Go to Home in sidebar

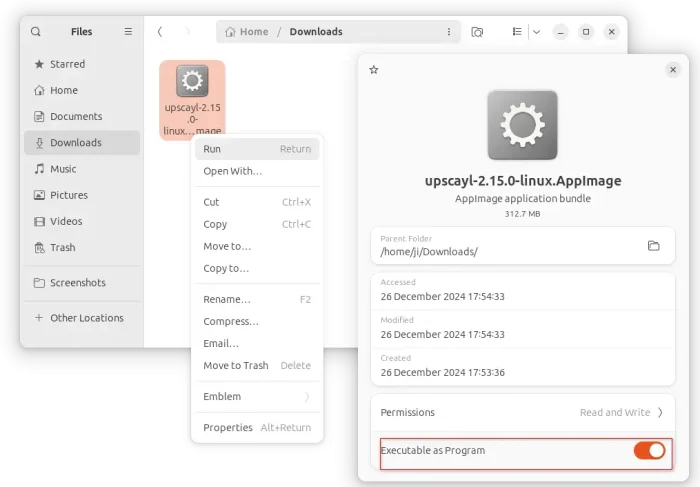tap(82, 90)
